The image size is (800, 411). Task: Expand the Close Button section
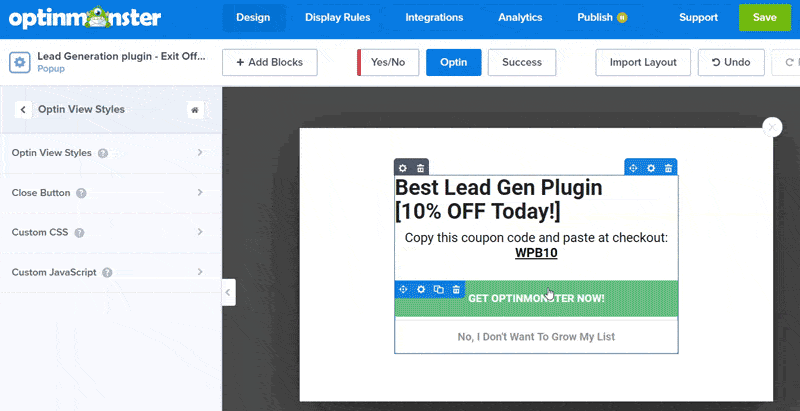[110, 193]
